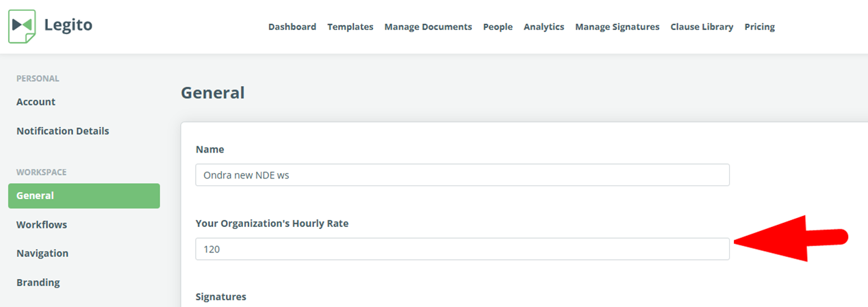Go to Manage Signatures
The width and height of the screenshot is (868, 307).
[617, 27]
